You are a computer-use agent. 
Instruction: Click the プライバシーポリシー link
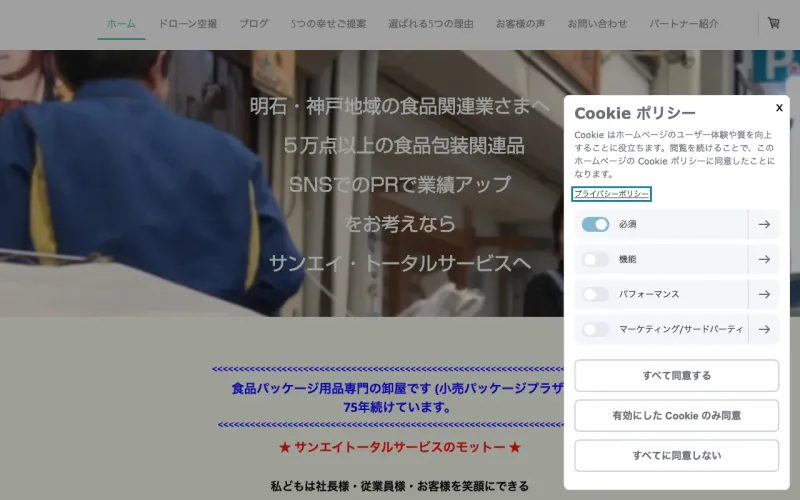click(x=611, y=194)
